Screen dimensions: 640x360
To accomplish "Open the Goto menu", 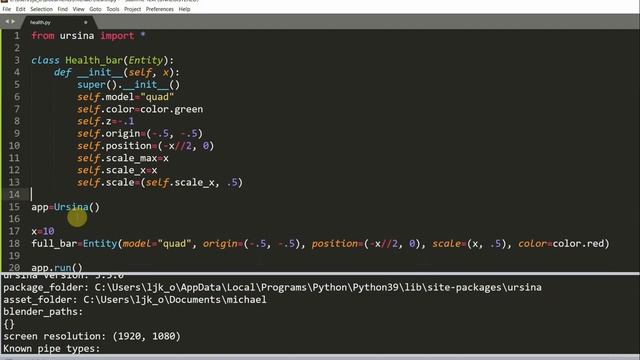I will point(95,9).
